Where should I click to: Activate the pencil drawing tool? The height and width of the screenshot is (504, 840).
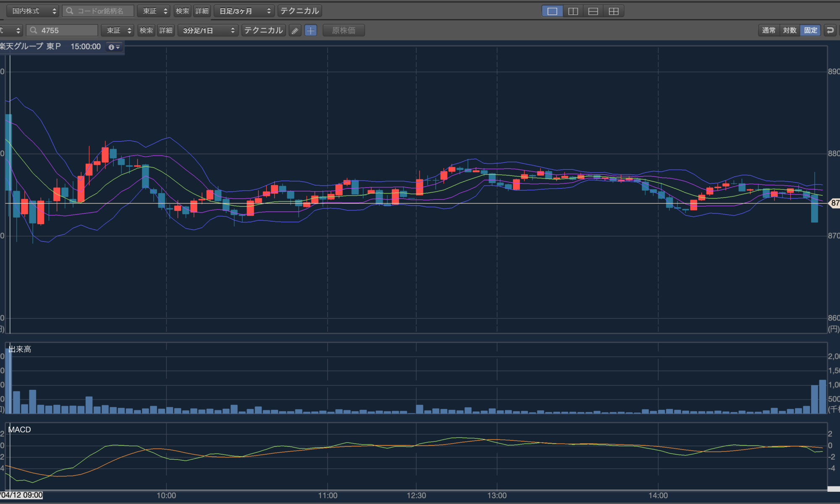pos(295,31)
